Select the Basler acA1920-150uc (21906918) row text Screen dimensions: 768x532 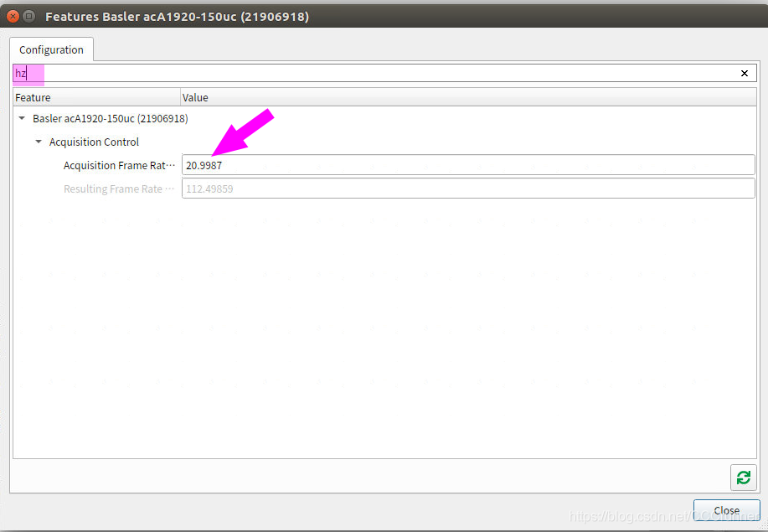(x=111, y=119)
